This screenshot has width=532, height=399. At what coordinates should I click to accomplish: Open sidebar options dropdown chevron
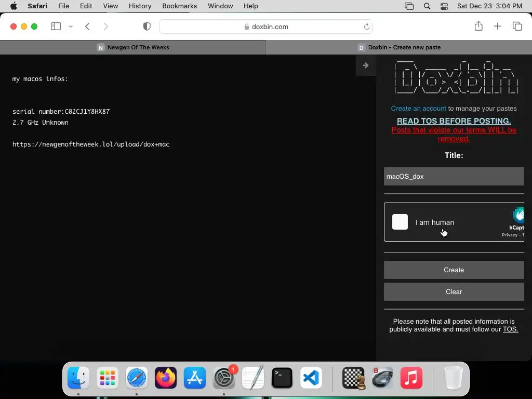click(70, 26)
